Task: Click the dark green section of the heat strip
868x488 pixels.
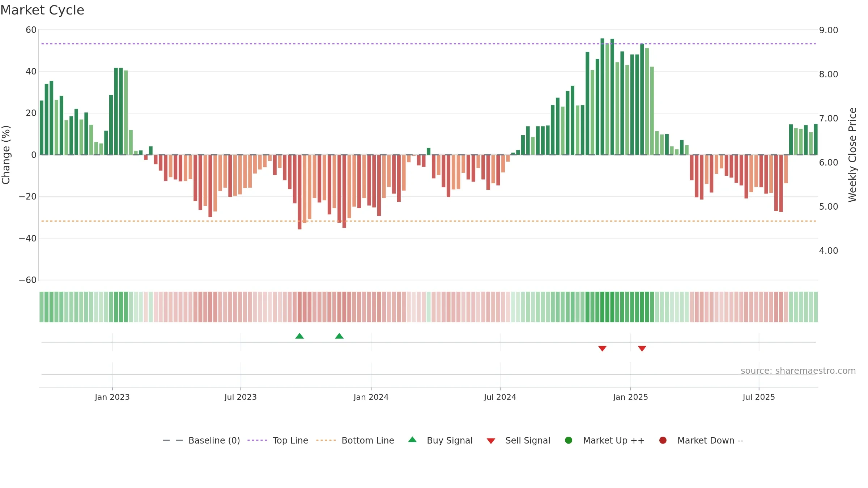Action: [x=620, y=307]
